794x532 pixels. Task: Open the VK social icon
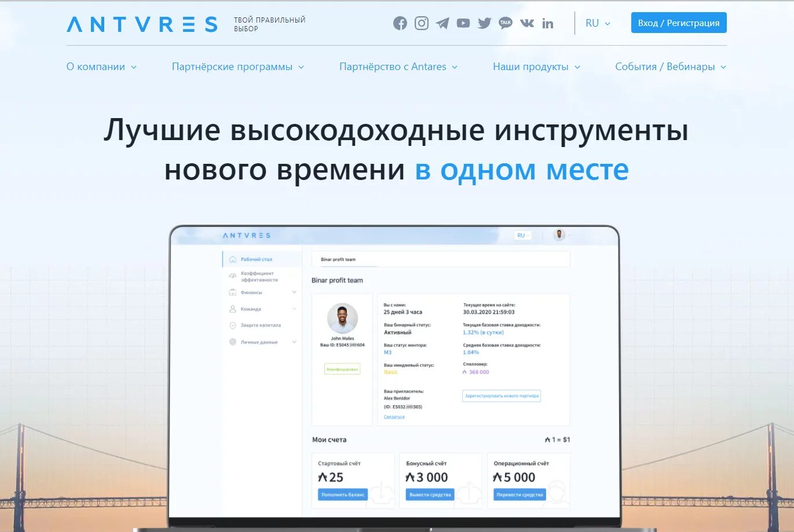tap(527, 23)
